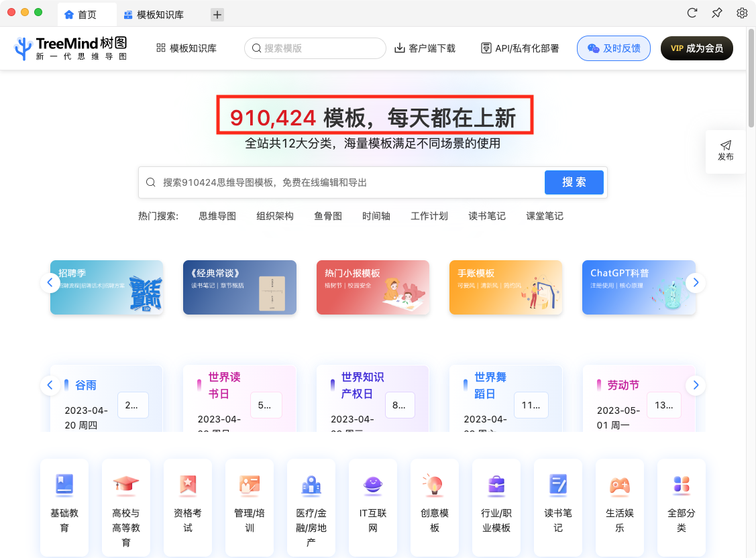Select the 鱼骨图 hot search link
This screenshot has width=756, height=558.
pos(328,216)
